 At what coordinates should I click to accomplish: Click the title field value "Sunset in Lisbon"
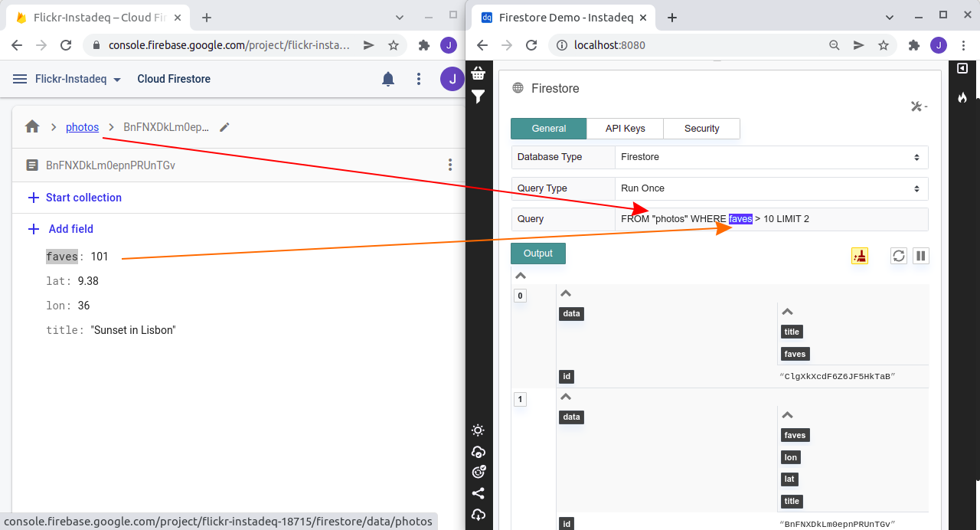(133, 330)
